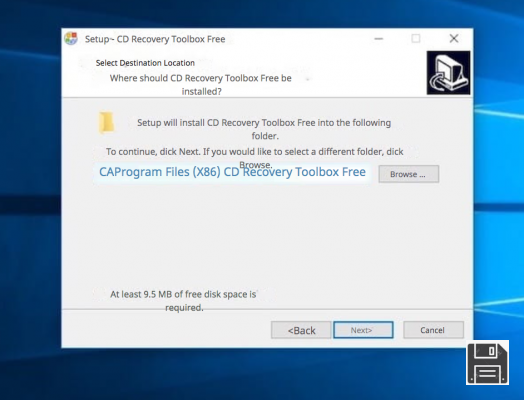Close the CD Recovery Toolbox setup window
Screen dimensions: 524x400
[453, 39]
